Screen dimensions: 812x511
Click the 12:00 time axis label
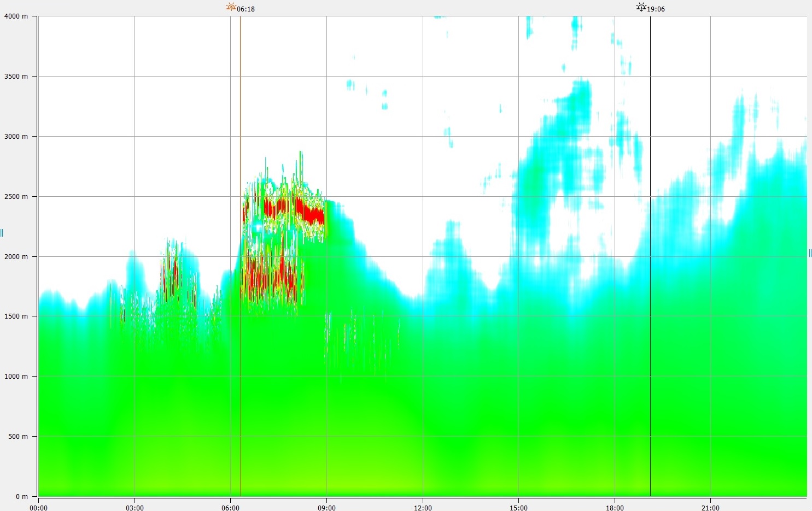pyautogui.click(x=423, y=508)
